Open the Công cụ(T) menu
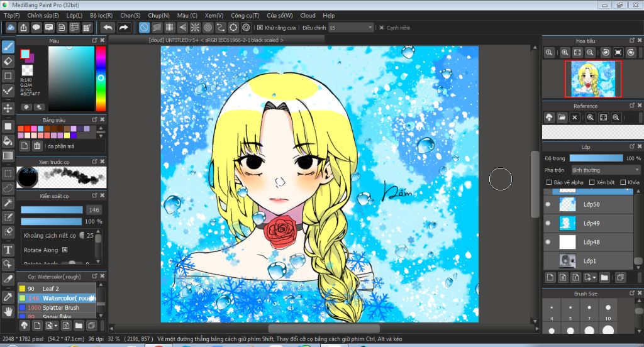Viewport: 644px width, 347px height. coord(245,15)
